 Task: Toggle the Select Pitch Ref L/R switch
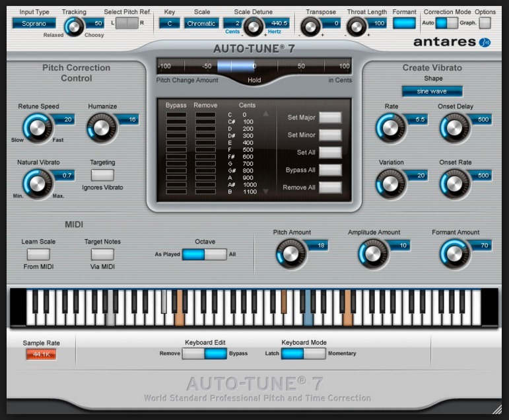click(x=127, y=23)
